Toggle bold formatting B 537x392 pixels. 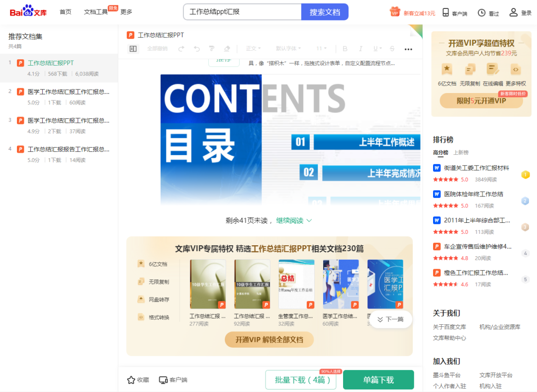[345, 49]
